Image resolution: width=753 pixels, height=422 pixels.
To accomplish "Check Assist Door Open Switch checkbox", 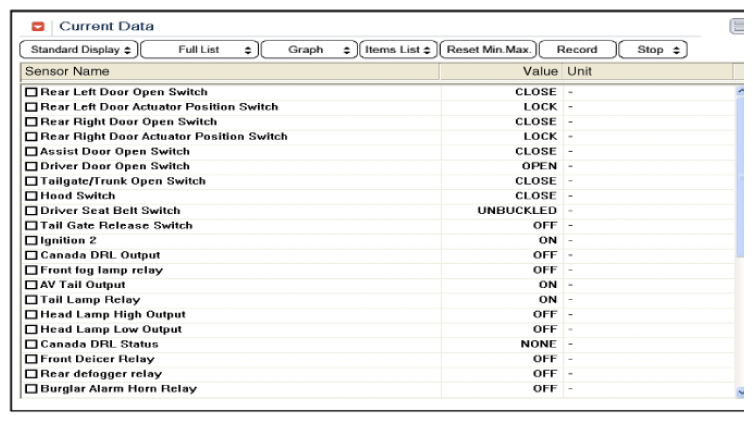I will tap(31, 151).
